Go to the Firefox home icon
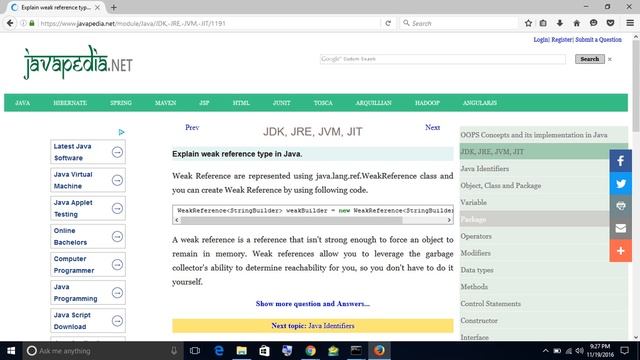The image size is (640, 360). pyautogui.click(x=576, y=23)
